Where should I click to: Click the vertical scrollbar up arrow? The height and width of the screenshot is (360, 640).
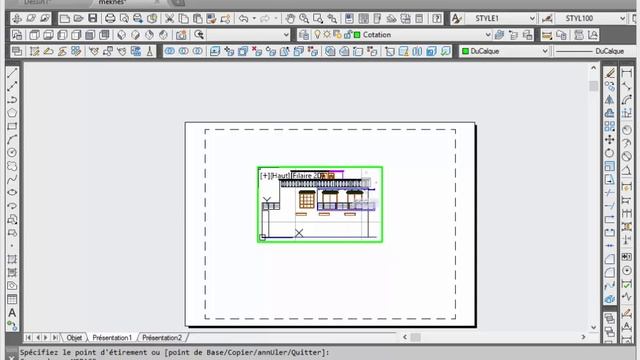click(593, 68)
